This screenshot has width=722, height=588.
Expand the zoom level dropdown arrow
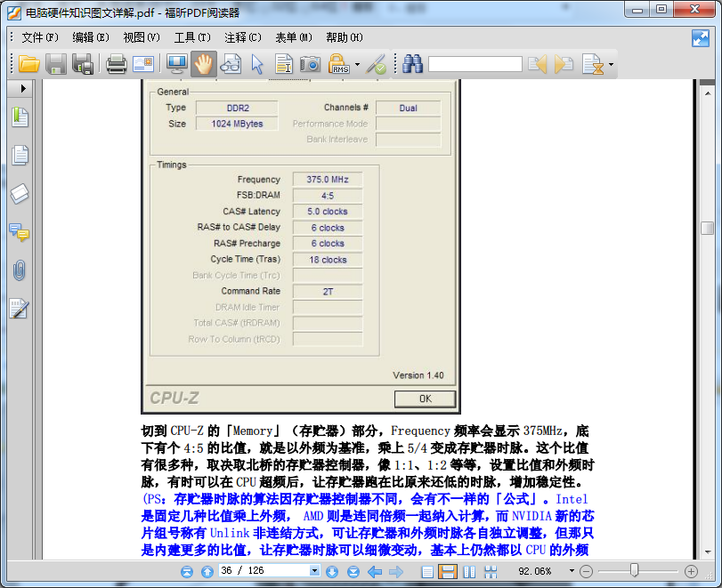[x=572, y=571]
